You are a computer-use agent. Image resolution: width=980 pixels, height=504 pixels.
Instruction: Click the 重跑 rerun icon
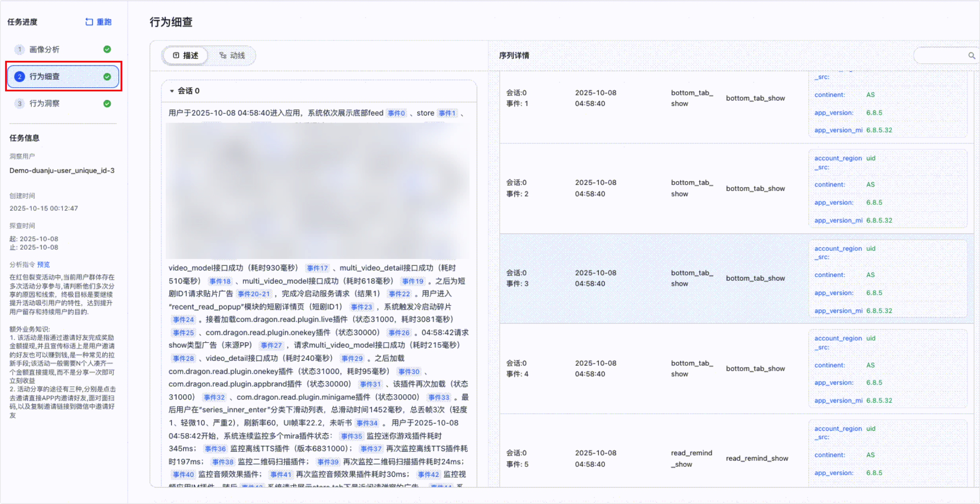click(x=89, y=22)
